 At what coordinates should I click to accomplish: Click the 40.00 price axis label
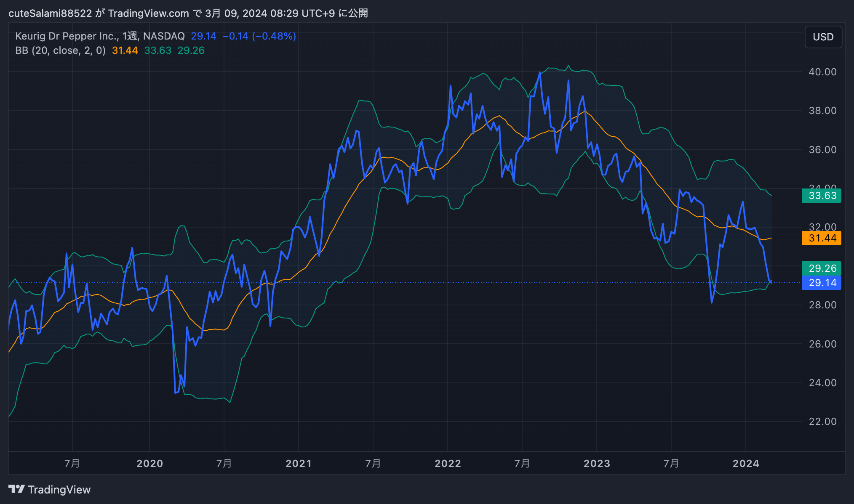coord(823,72)
